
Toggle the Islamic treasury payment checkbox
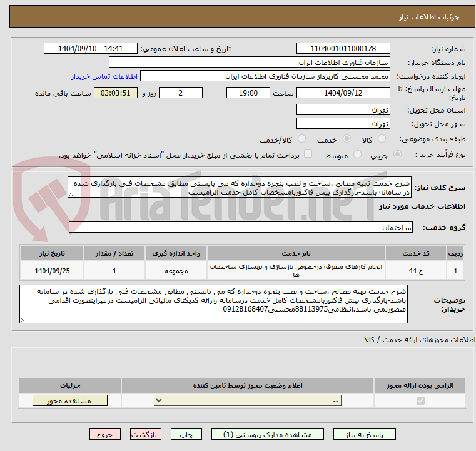pos(308,154)
